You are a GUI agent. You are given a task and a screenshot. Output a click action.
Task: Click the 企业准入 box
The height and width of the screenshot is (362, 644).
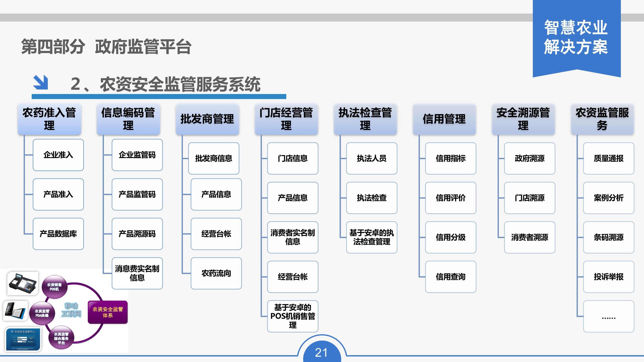tap(58, 155)
